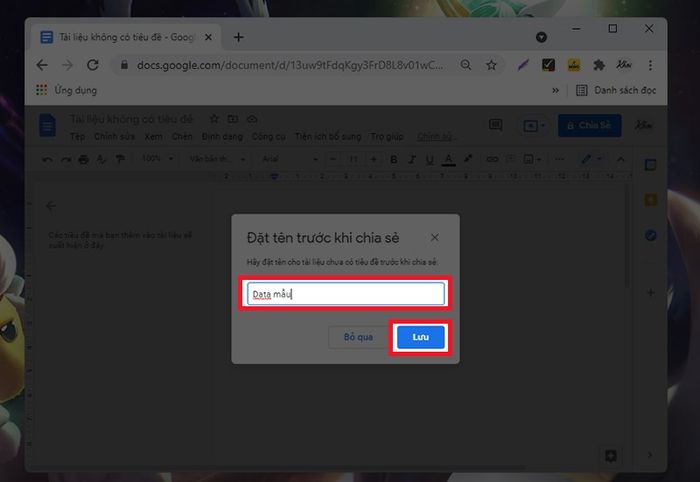The width and height of the screenshot is (700, 482).
Task: Open the Xem menu
Action: (154, 137)
